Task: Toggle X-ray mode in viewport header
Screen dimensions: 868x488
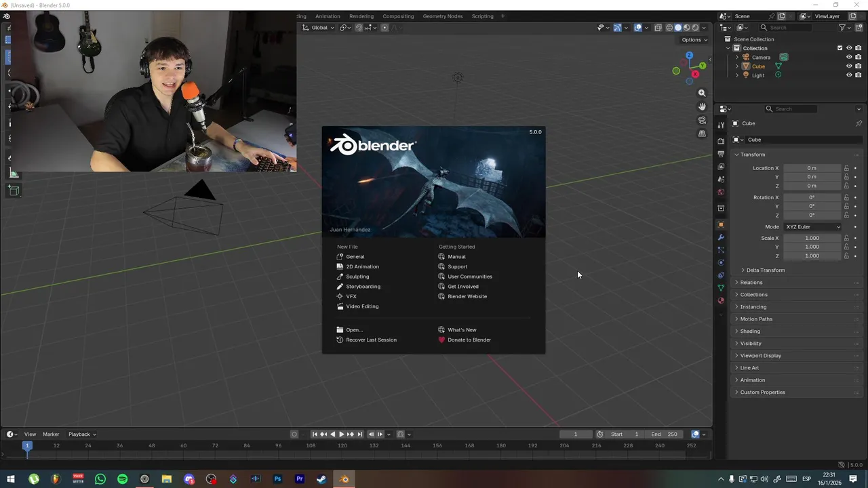Action: coord(657,28)
